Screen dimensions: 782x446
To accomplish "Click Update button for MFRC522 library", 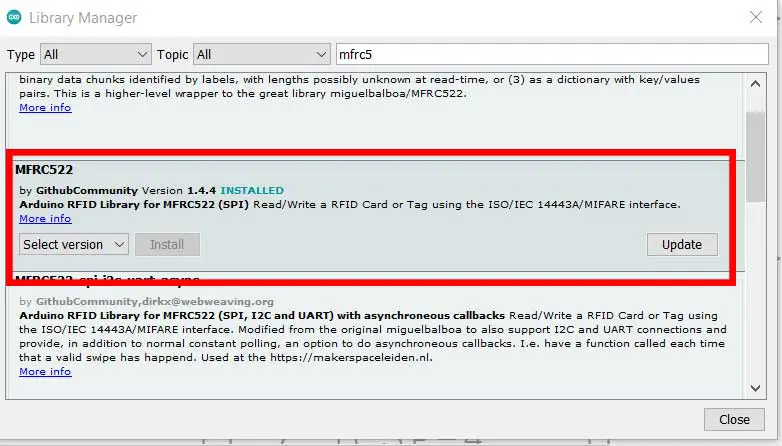I will coord(682,244).
